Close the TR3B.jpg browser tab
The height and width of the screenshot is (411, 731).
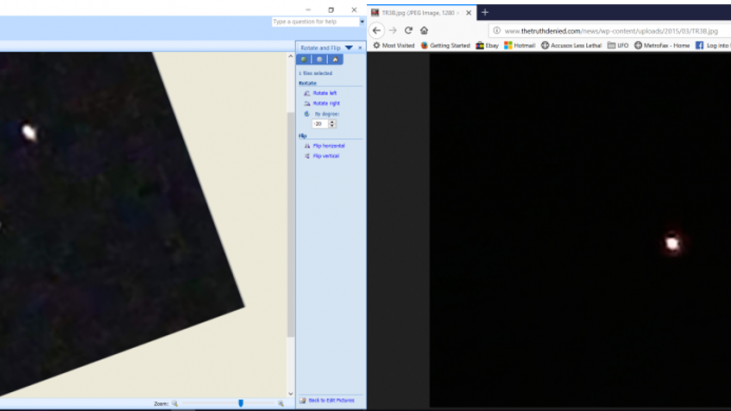click(469, 13)
